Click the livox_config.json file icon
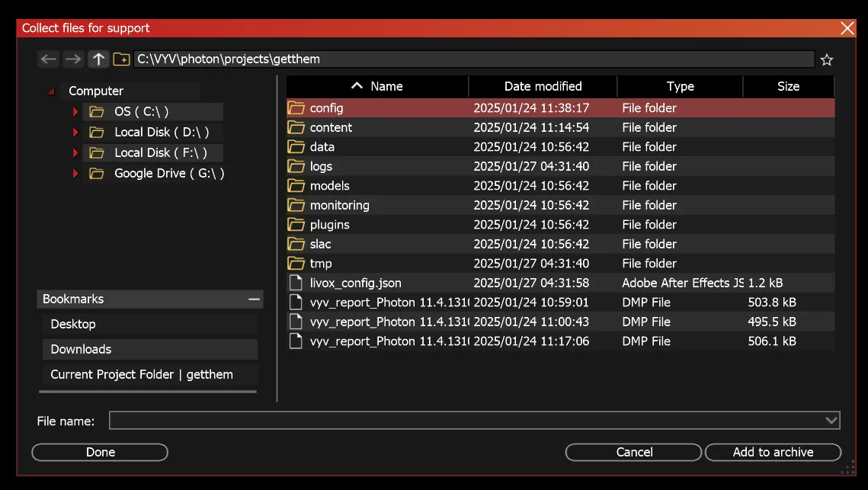 pyautogui.click(x=296, y=283)
